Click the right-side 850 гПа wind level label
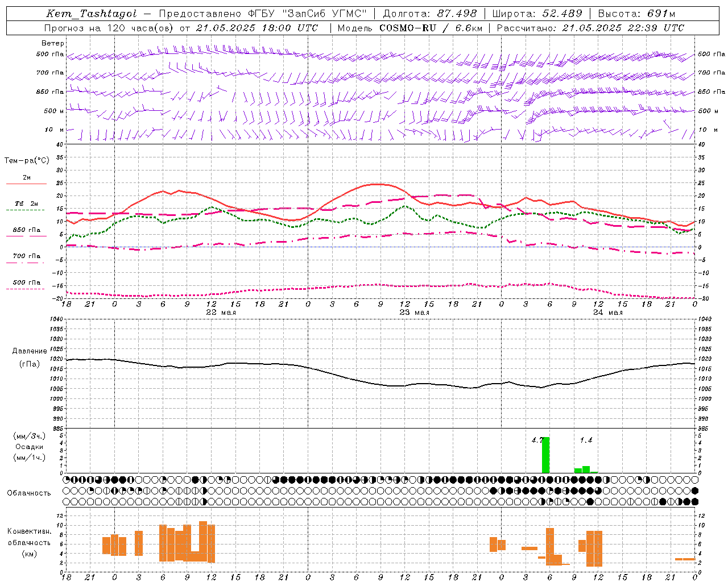The width and height of the screenshot is (728, 582). click(x=712, y=92)
